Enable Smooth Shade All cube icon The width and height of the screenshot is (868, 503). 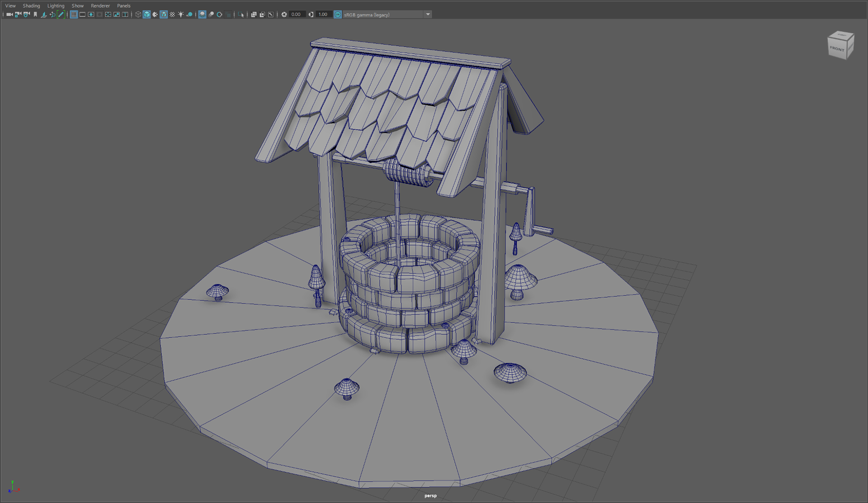coord(146,14)
